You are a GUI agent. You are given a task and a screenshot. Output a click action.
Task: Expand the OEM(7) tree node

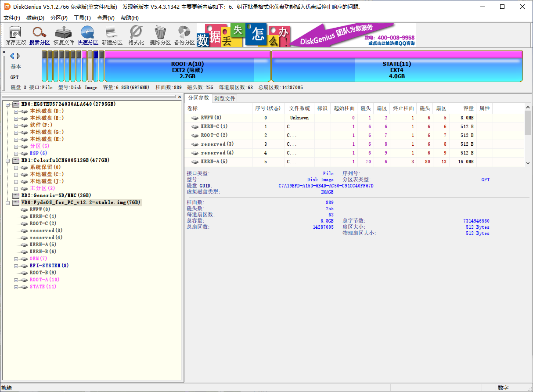(16, 259)
